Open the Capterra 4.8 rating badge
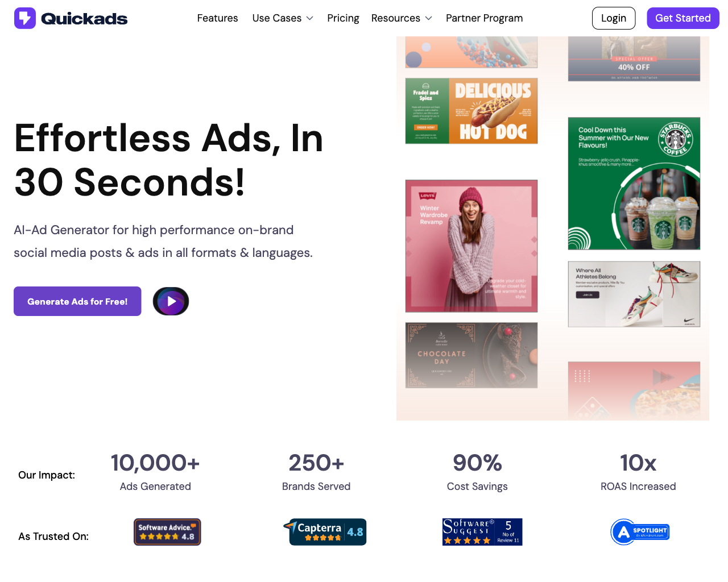The image size is (728, 582). pyautogui.click(x=325, y=532)
